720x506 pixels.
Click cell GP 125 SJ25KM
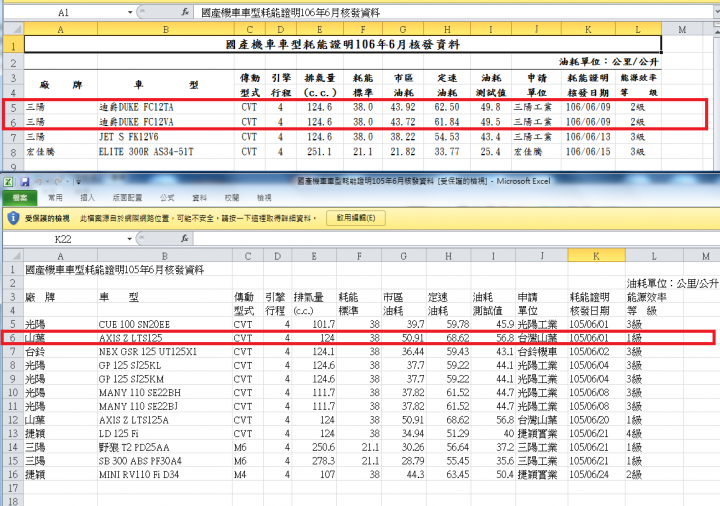[165, 379]
